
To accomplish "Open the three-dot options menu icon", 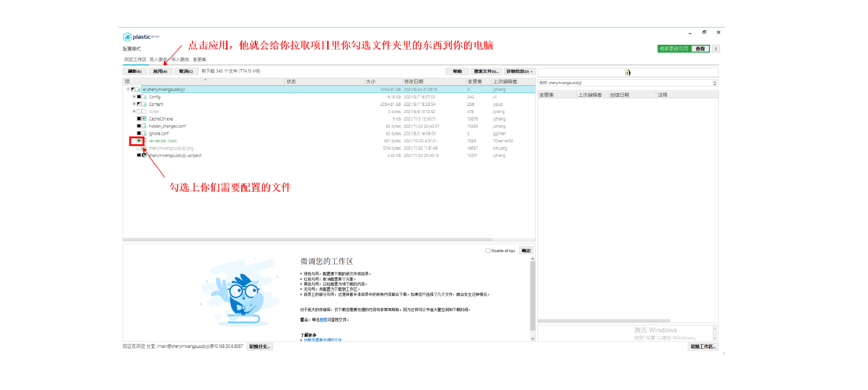I will click(716, 49).
